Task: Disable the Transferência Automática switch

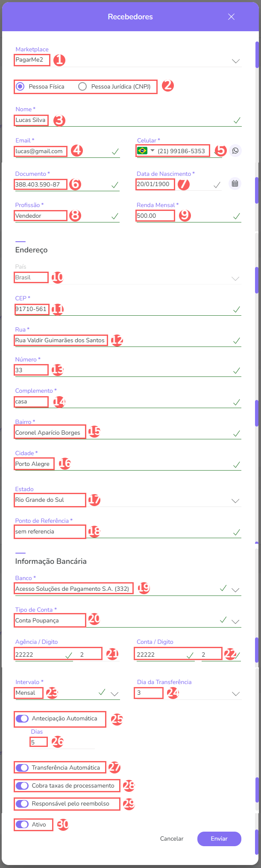Action: (22, 767)
